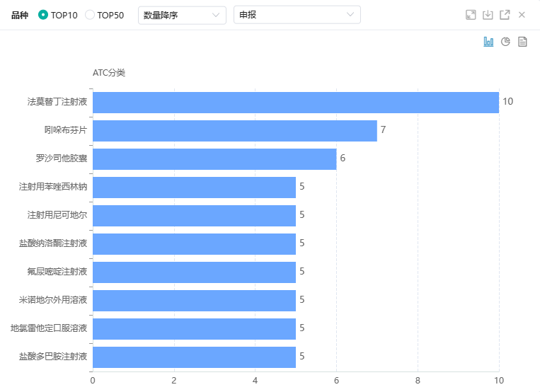Click the 地氯雷他定口服溶液 bar
The image size is (540, 392).
coord(194,328)
